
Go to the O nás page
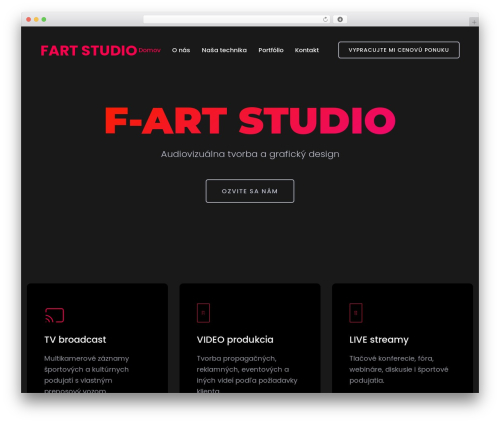tap(181, 50)
